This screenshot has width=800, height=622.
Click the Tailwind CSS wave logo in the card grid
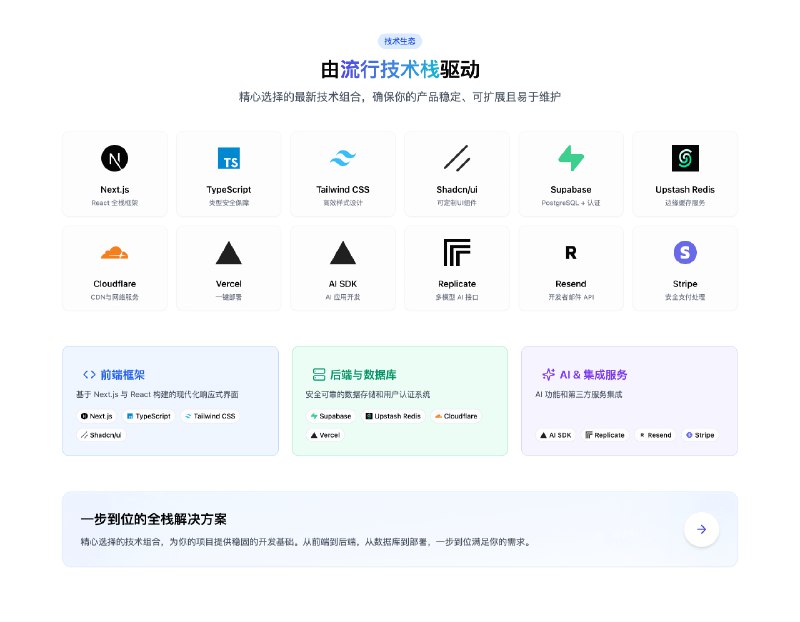click(343, 158)
